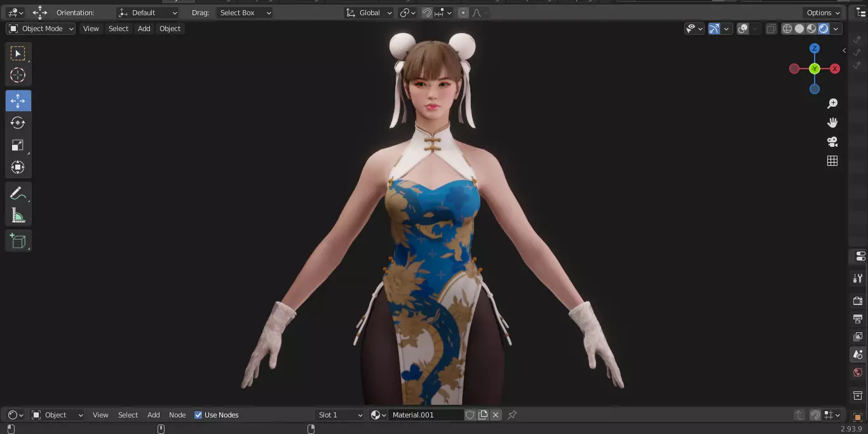Select the Select Box tool
This screenshot has height=434, width=868.
[x=18, y=53]
